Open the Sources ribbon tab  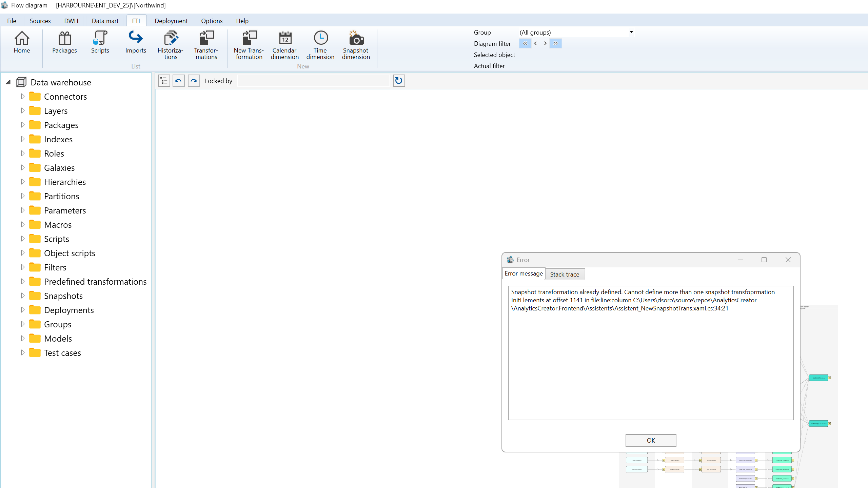tap(40, 21)
